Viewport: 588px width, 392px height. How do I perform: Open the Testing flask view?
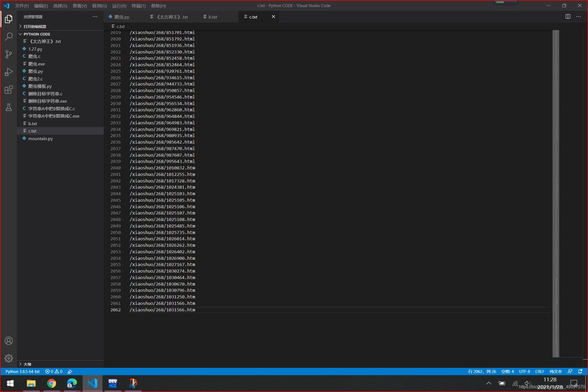click(x=9, y=107)
